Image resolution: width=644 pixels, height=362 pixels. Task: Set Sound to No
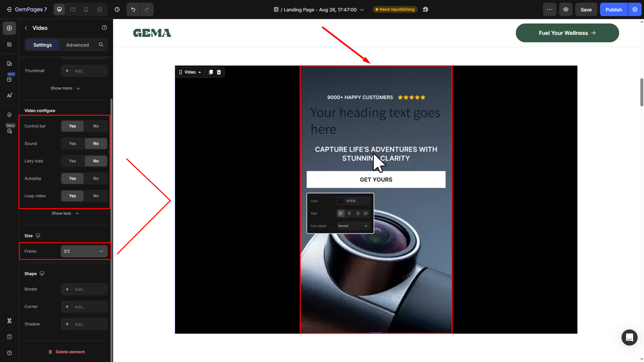(x=96, y=144)
